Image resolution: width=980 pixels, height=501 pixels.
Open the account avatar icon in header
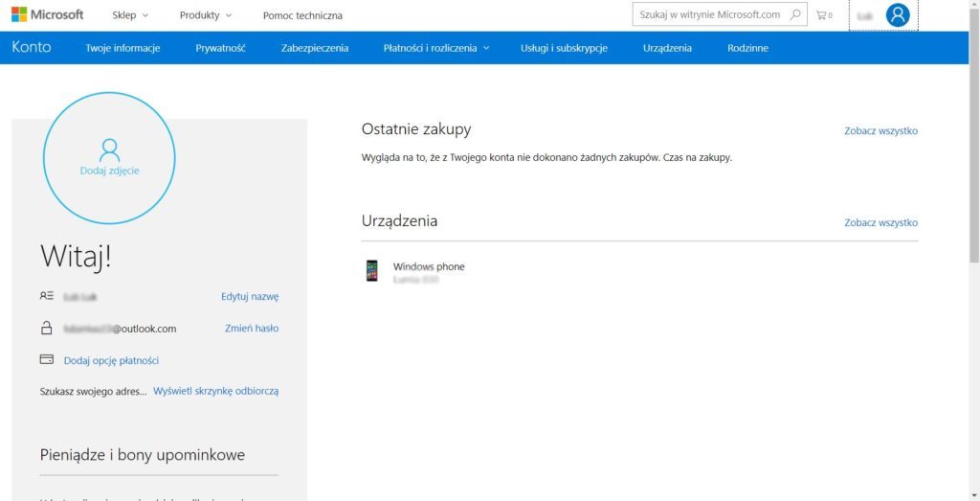coord(898,15)
